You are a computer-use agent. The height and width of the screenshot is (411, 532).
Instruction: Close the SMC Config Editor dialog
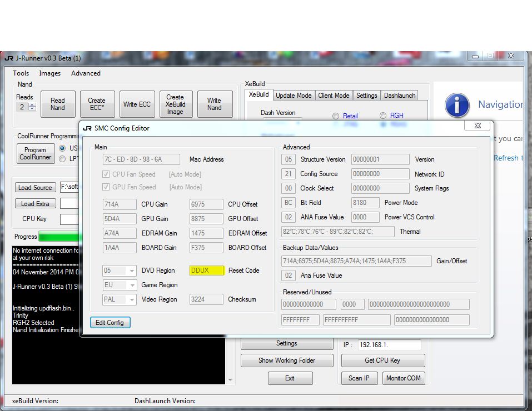tap(478, 126)
